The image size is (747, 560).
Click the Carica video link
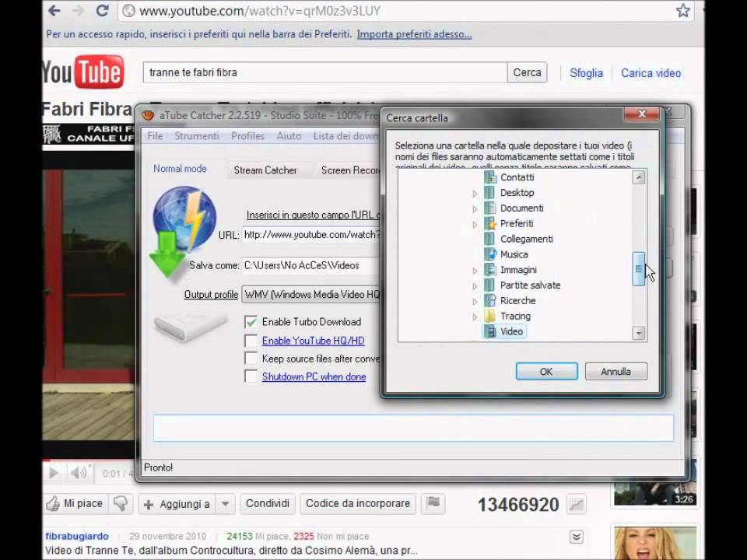651,73
